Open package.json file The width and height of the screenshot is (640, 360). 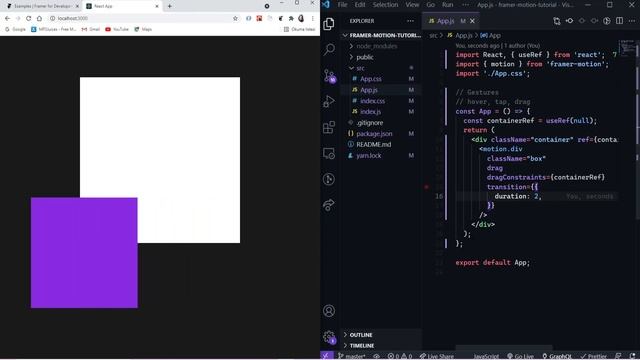(381, 134)
